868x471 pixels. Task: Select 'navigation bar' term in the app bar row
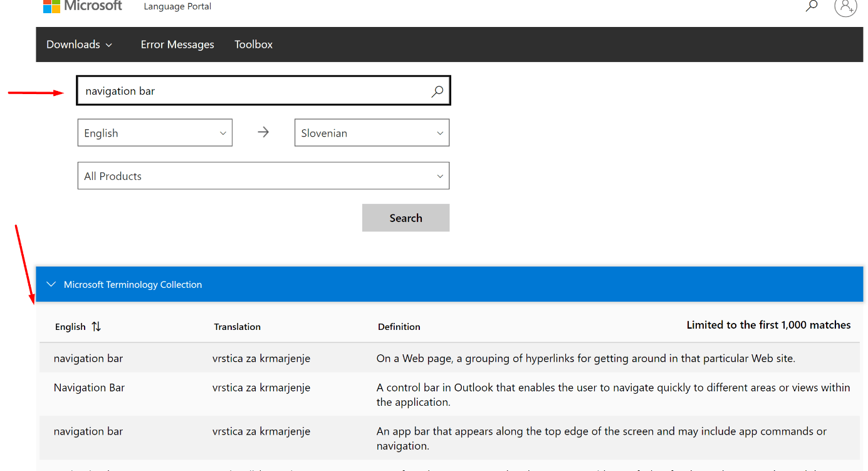click(88, 431)
